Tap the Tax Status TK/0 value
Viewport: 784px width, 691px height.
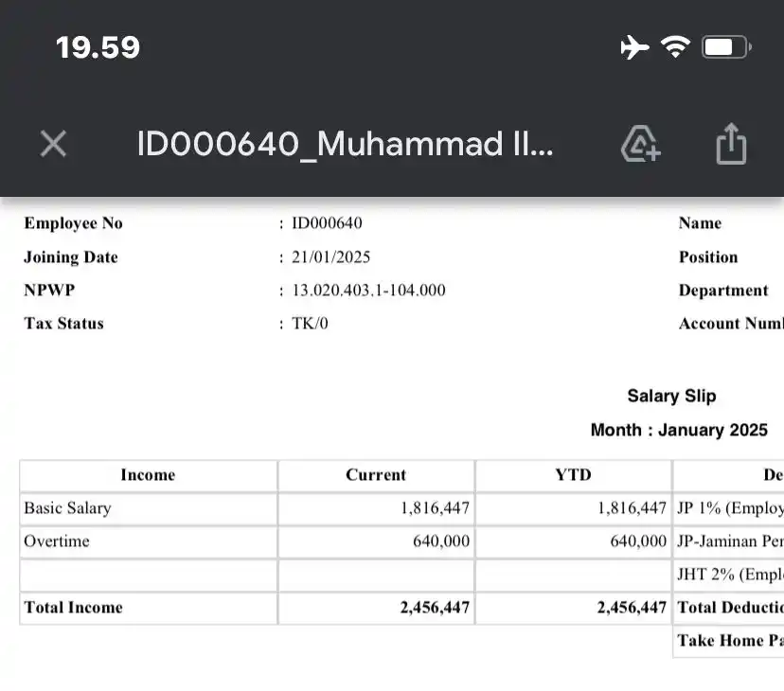pyautogui.click(x=310, y=324)
